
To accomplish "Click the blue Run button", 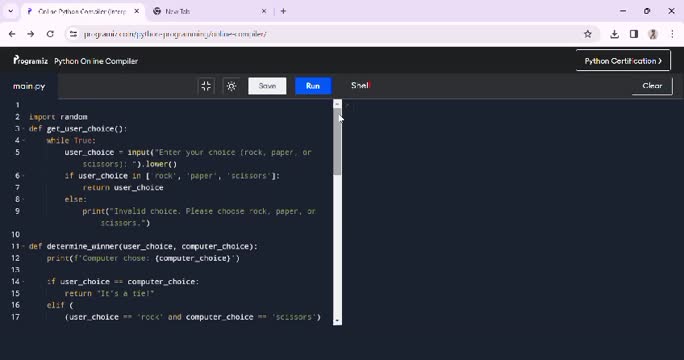I will [313, 86].
